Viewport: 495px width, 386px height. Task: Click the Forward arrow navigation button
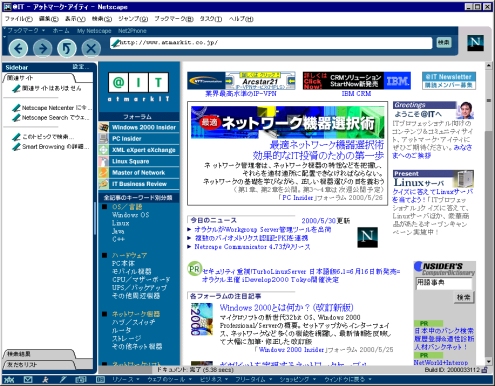click(43, 49)
